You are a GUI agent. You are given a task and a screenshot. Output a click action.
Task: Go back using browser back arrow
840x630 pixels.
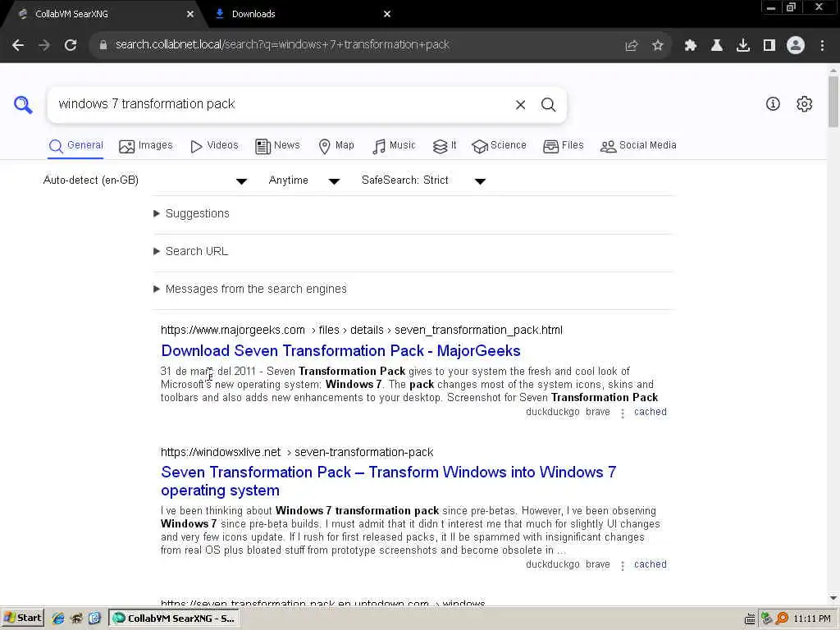[x=18, y=45]
